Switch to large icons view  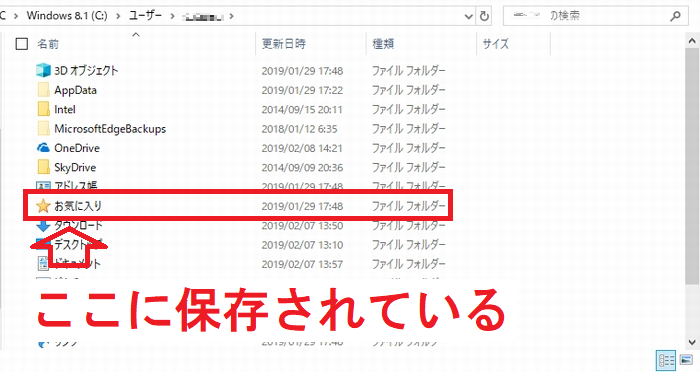pos(686,360)
